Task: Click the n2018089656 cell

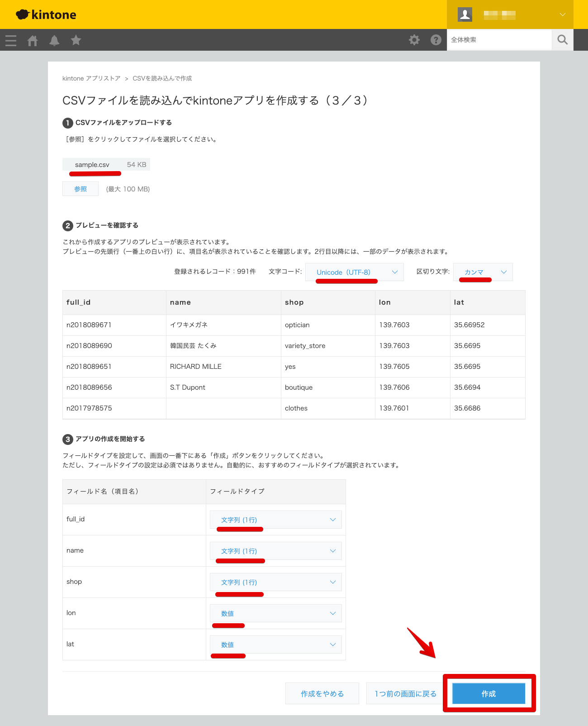Action: [x=114, y=387]
